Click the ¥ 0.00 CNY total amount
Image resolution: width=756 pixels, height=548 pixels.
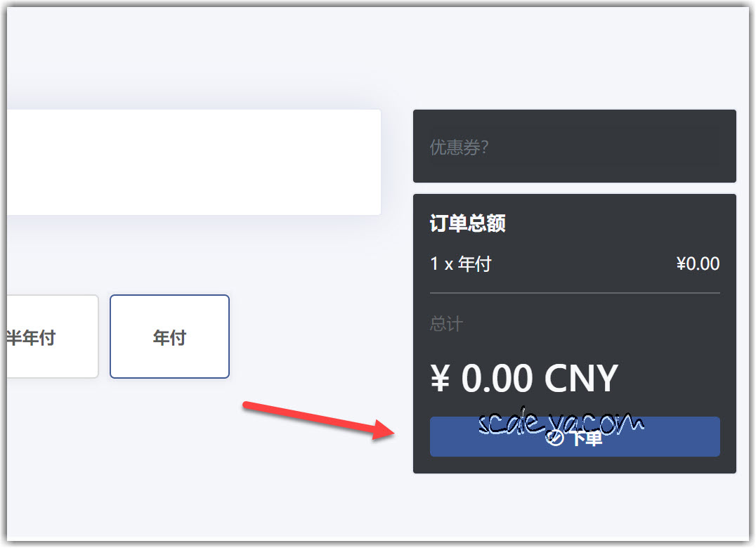coord(524,379)
